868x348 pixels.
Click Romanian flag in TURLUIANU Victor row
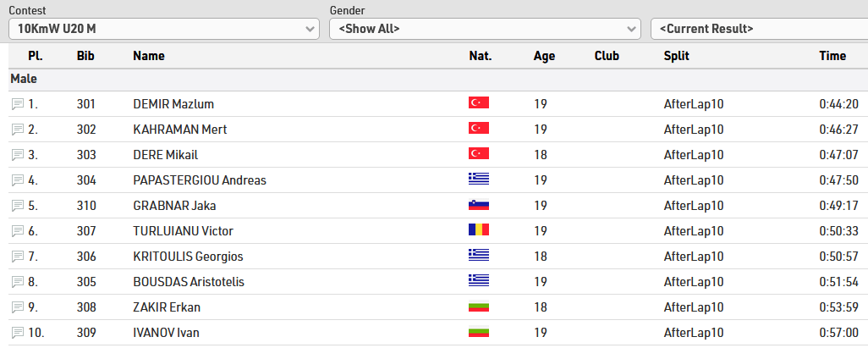pyautogui.click(x=479, y=230)
